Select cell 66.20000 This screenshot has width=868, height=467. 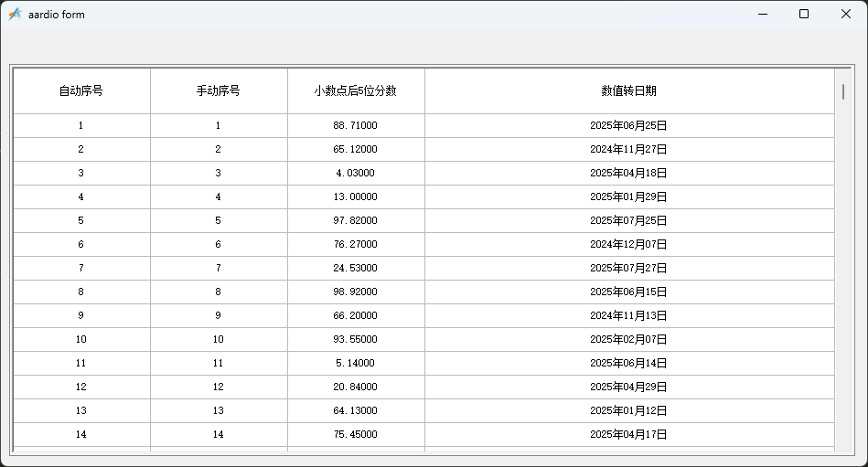(x=356, y=316)
